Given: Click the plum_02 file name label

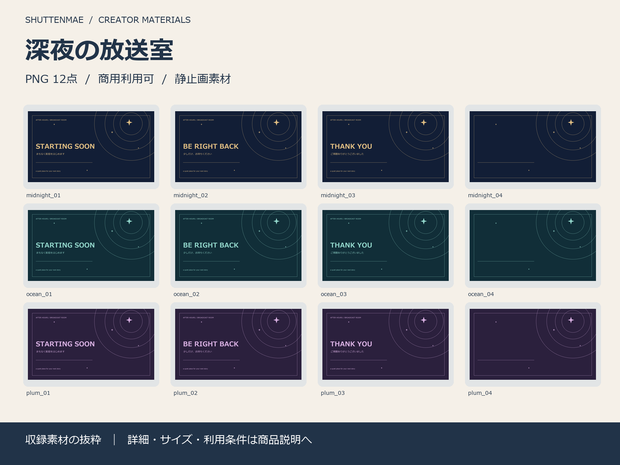Looking at the screenshot, I should [x=185, y=393].
